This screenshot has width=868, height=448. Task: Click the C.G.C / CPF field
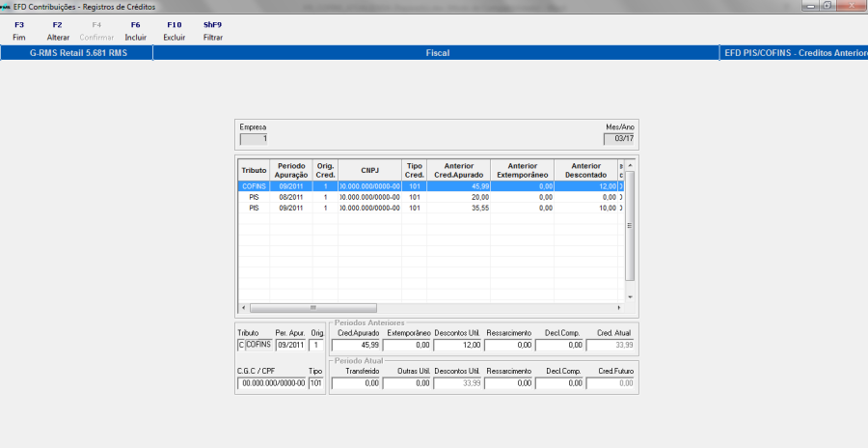click(x=272, y=383)
